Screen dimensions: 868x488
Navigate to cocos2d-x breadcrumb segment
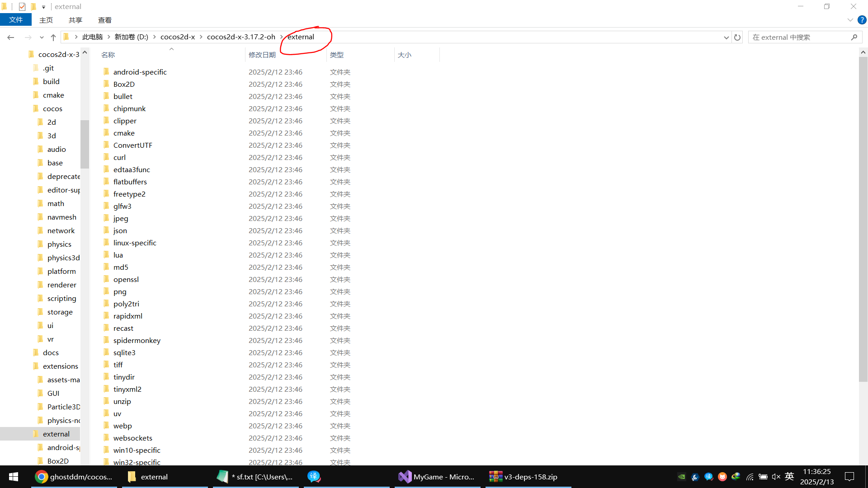coord(178,37)
